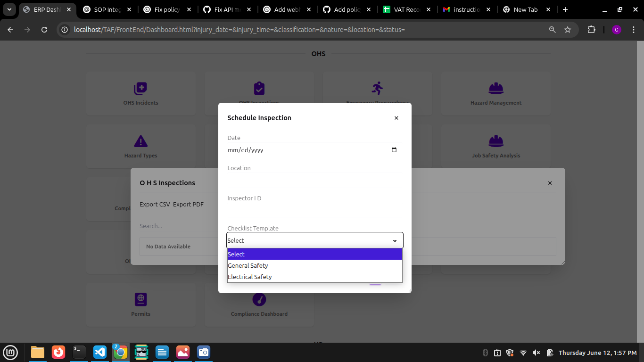Switch to the SOP Integ browser tab

coord(107,9)
